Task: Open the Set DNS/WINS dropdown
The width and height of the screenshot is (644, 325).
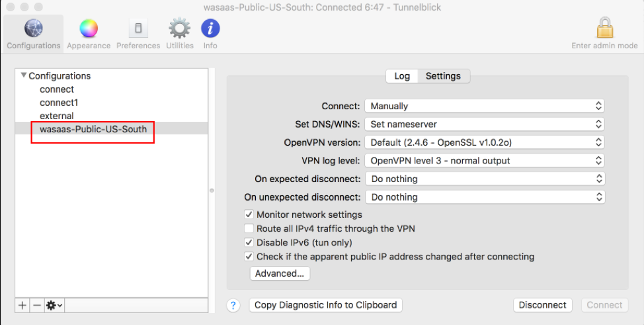Action: point(485,124)
